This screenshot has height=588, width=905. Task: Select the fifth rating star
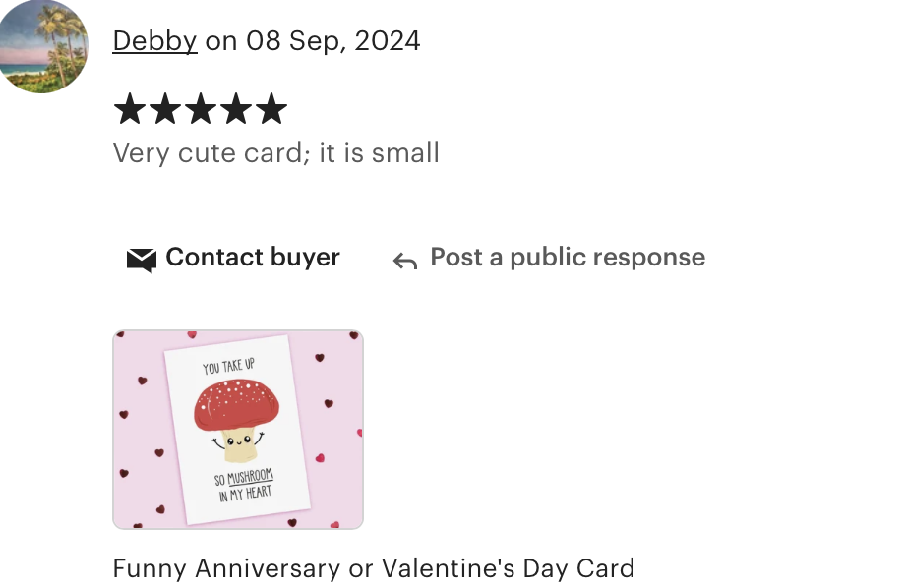[271, 108]
